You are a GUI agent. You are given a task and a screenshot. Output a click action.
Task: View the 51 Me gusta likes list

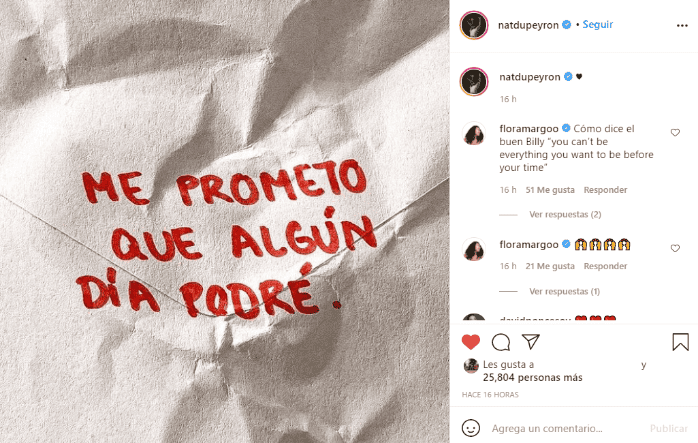click(550, 190)
